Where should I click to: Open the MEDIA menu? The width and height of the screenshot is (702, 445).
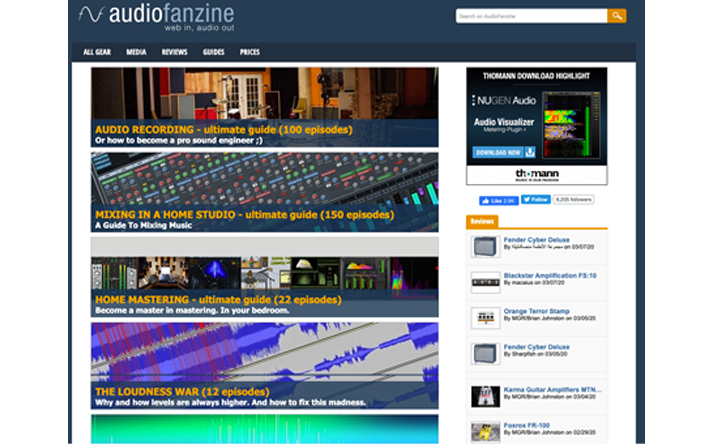[x=136, y=52]
